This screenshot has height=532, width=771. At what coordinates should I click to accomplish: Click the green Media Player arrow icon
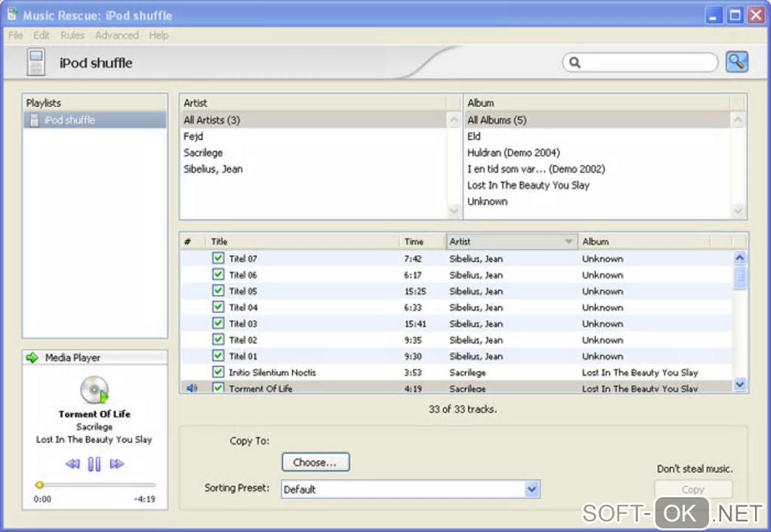pos(32,357)
